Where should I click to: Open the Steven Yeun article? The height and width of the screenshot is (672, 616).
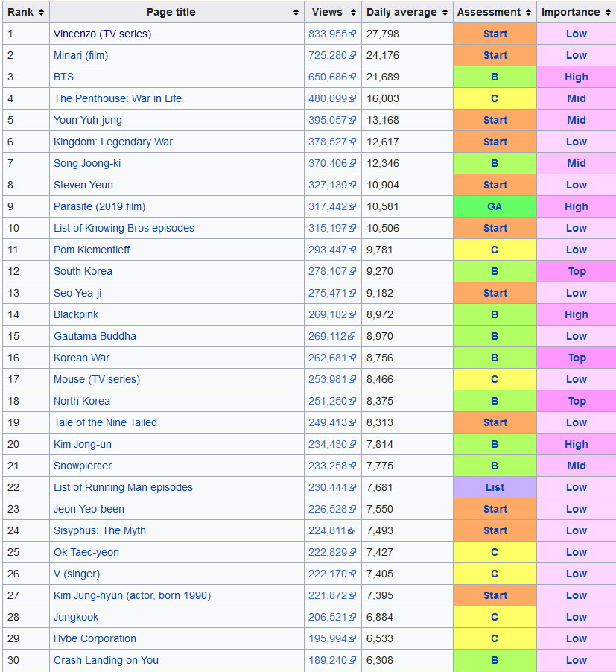pyautogui.click(x=83, y=186)
